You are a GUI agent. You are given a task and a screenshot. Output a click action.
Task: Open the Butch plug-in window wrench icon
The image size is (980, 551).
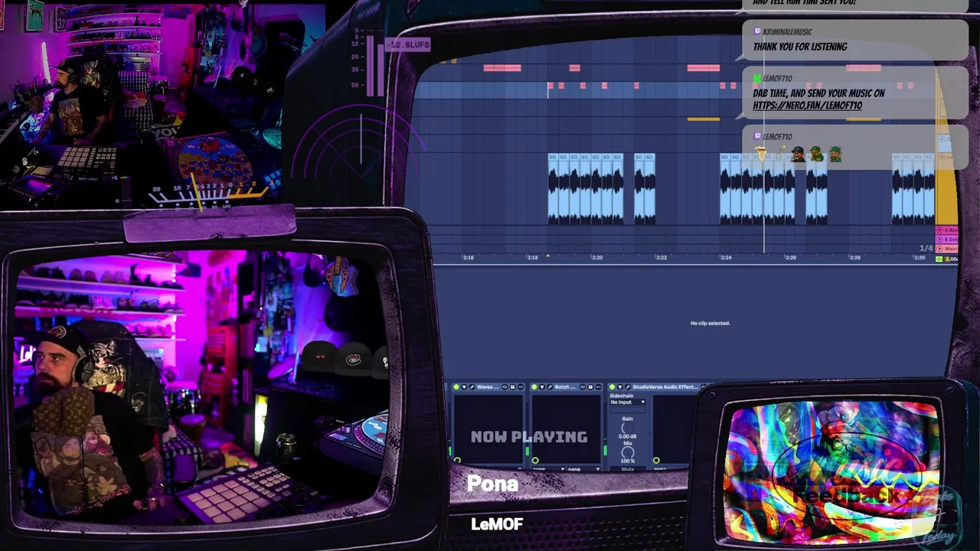(x=550, y=387)
